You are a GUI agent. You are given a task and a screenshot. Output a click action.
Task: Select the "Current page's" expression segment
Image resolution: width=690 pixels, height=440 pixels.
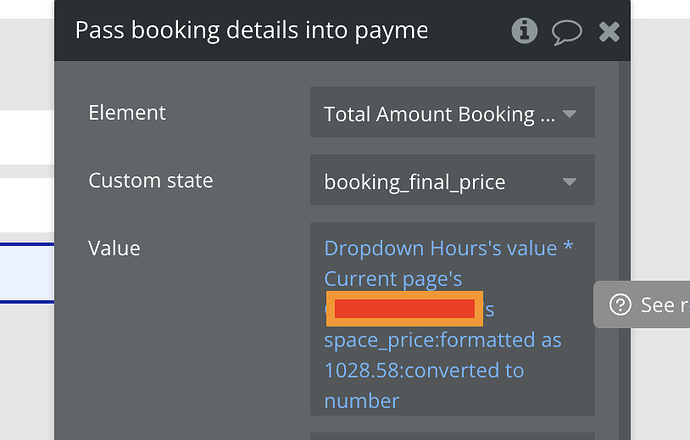(x=393, y=279)
